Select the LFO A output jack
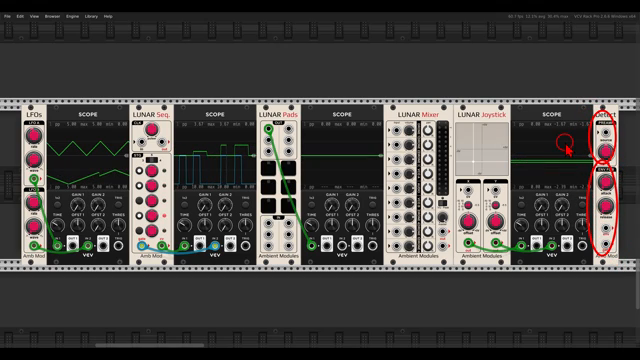Viewport: 640px width, 360px height. click(34, 179)
